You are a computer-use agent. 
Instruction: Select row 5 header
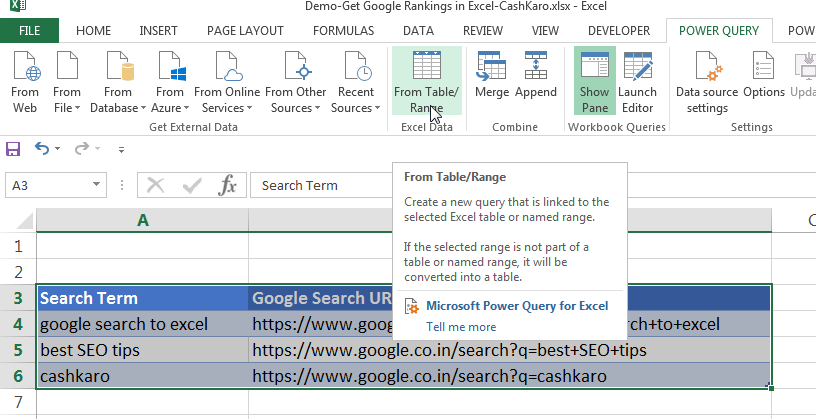tap(18, 350)
